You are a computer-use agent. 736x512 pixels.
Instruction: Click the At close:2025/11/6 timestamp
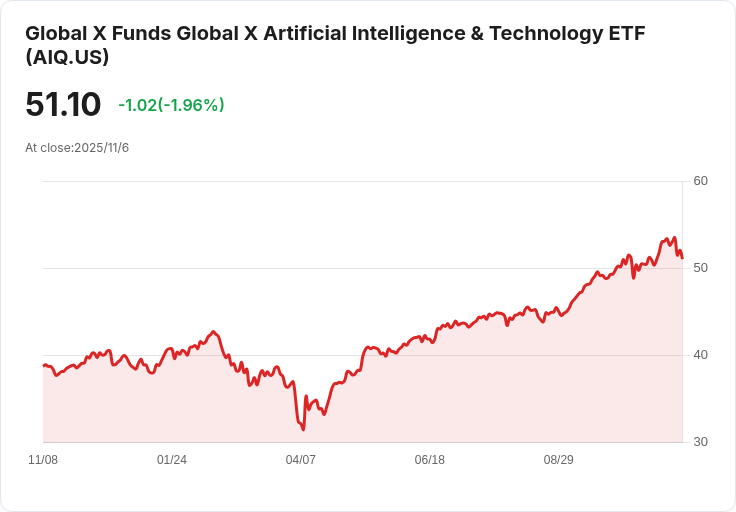point(77,148)
